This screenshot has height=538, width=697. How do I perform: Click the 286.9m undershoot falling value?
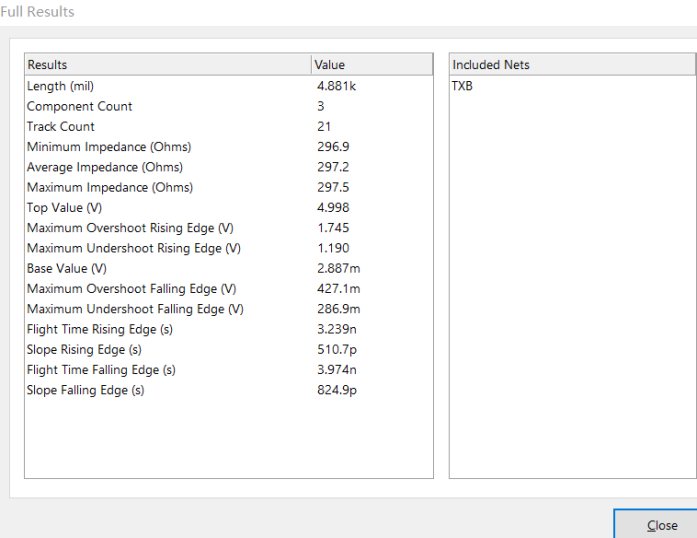(339, 309)
